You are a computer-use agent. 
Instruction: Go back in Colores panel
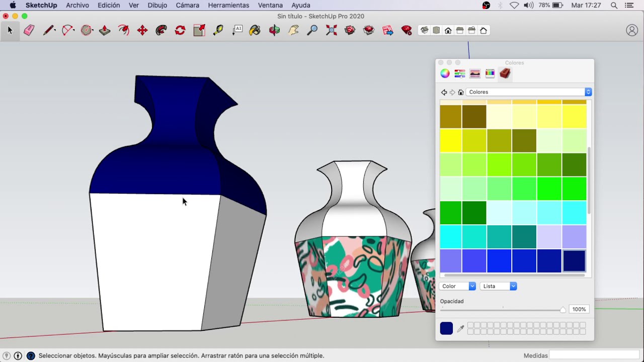pyautogui.click(x=444, y=92)
